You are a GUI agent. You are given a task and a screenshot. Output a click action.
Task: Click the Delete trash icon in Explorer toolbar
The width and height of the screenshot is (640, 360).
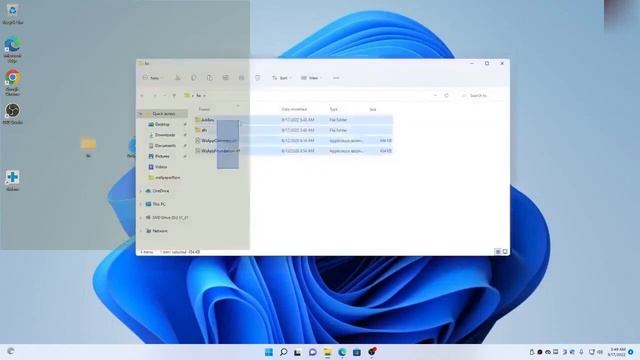[x=258, y=78]
